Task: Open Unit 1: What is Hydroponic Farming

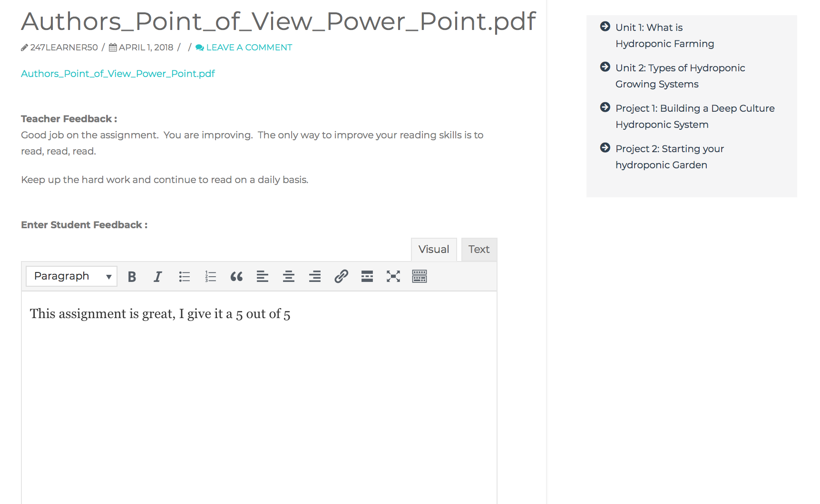Action: [664, 36]
